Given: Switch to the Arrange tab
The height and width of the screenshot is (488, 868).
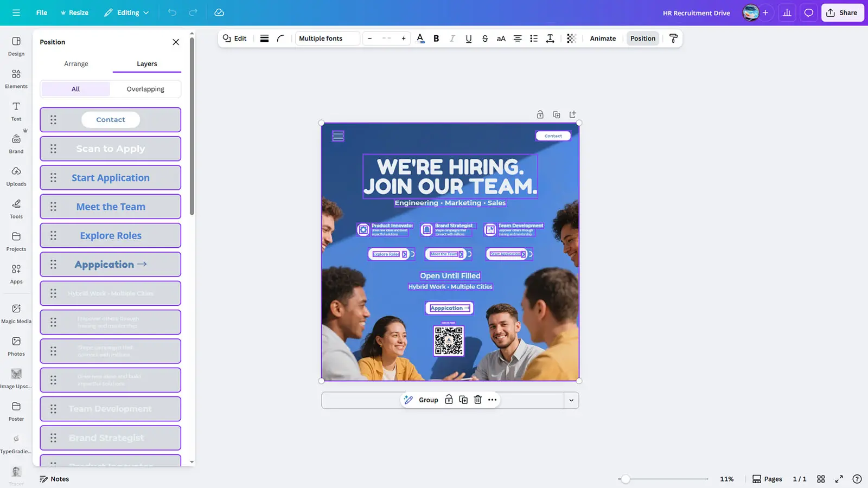Looking at the screenshot, I should tap(76, 63).
